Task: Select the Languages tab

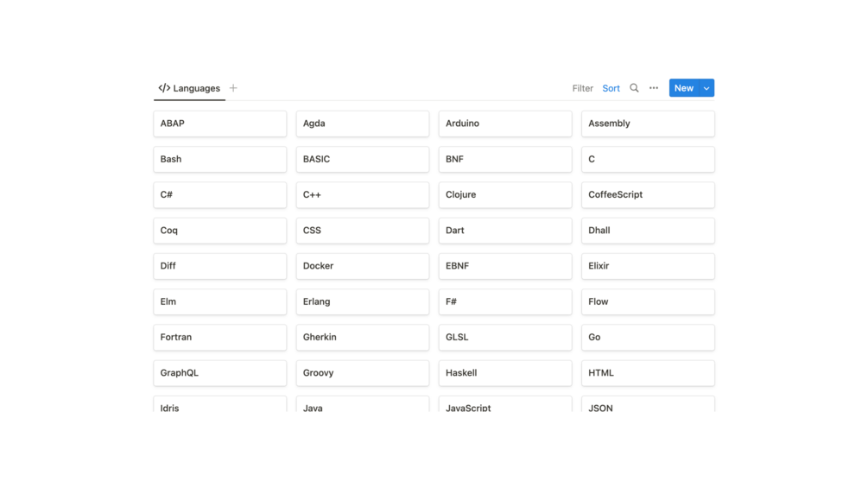Action: pos(189,88)
